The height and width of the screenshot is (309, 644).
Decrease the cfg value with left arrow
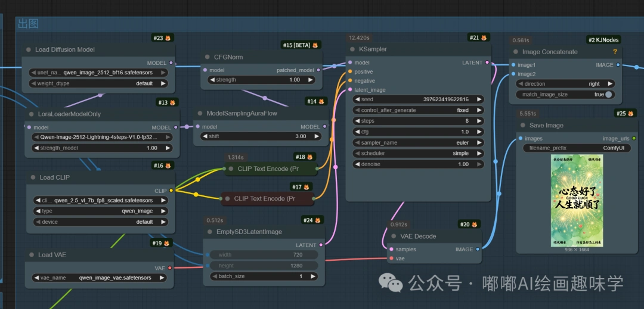(x=355, y=132)
